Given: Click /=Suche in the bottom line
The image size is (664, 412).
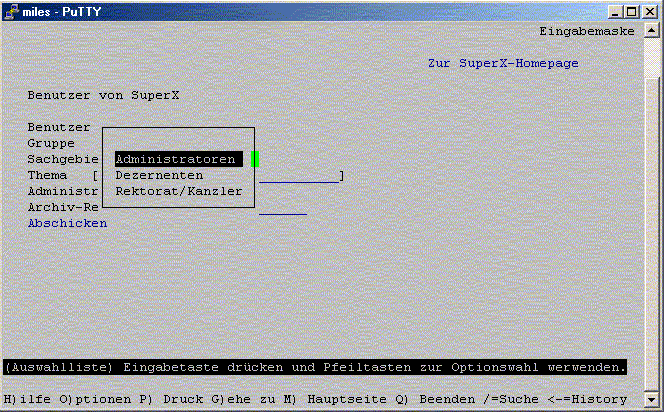Looking at the screenshot, I should tap(511, 399).
